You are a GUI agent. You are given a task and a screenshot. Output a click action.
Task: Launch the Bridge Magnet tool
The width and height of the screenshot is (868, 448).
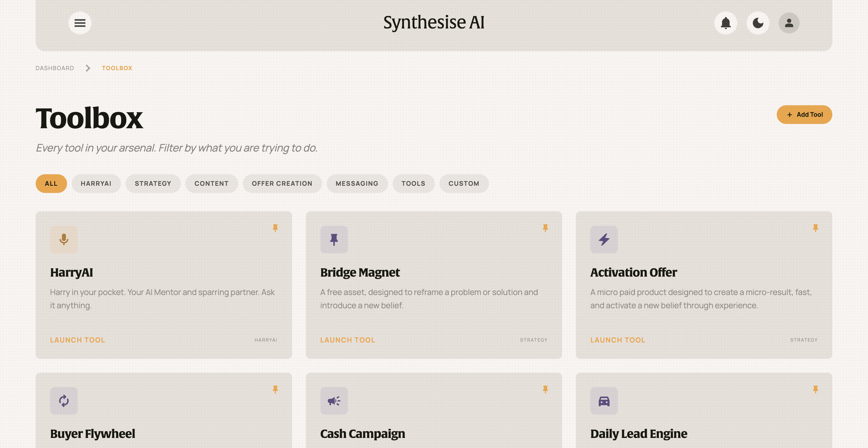click(347, 340)
